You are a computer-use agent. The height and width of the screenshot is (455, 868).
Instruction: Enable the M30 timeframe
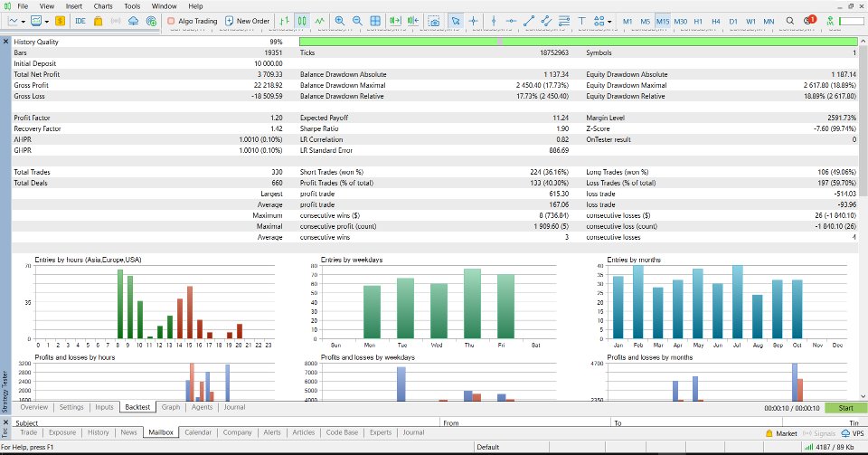click(680, 20)
